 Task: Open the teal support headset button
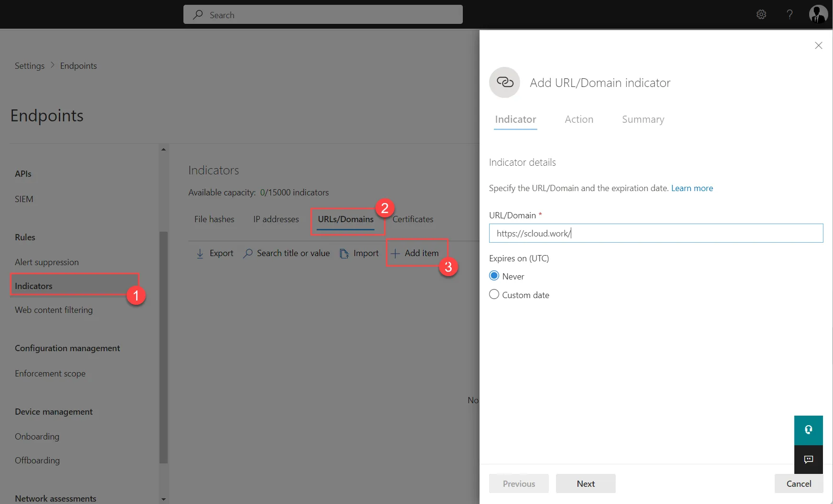tap(808, 430)
